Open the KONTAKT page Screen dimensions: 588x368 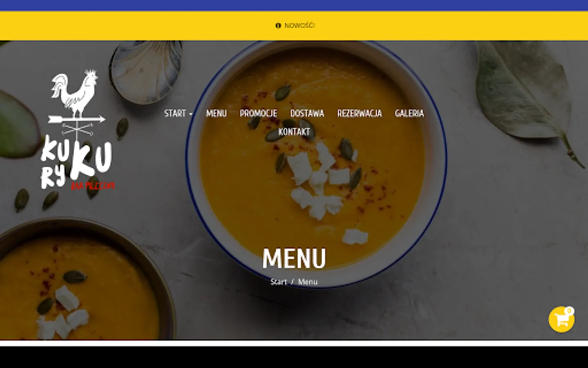click(x=294, y=132)
